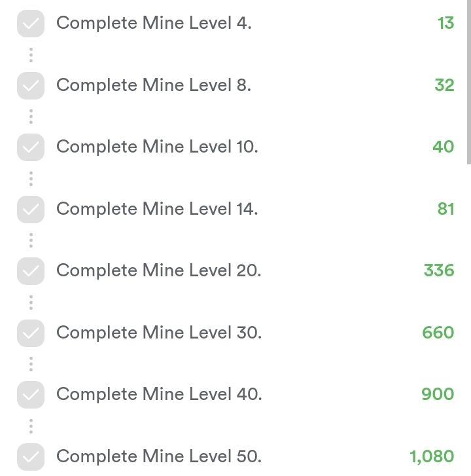Uncheck the Complete Mine Level 8 checkbox
Viewport: 471px width, 476px height.
click(31, 85)
